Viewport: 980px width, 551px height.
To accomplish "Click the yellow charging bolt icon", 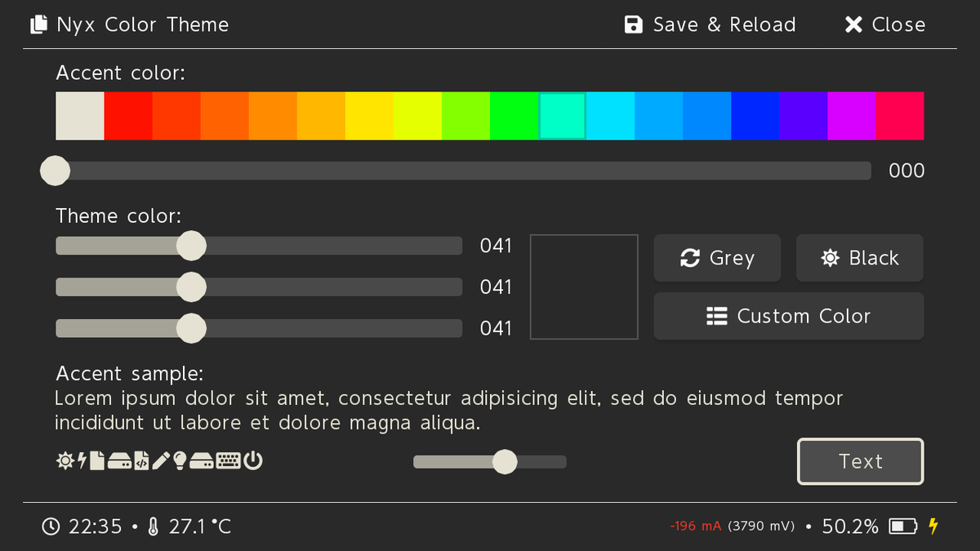I will (x=933, y=527).
